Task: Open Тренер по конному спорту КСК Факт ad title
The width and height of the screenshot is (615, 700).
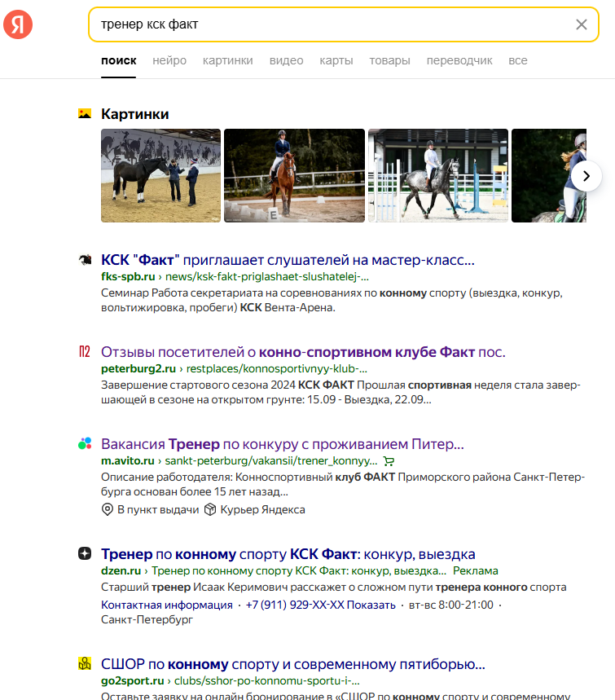Action: [288, 553]
